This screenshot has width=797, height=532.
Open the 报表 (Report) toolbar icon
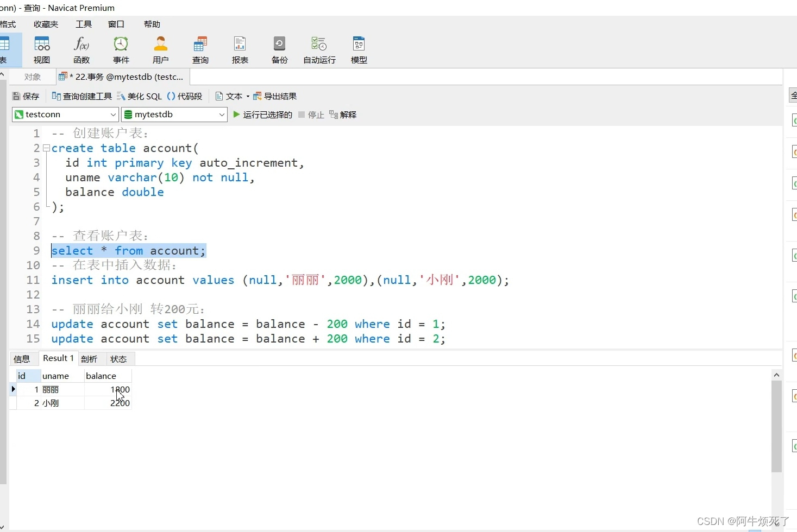240,50
